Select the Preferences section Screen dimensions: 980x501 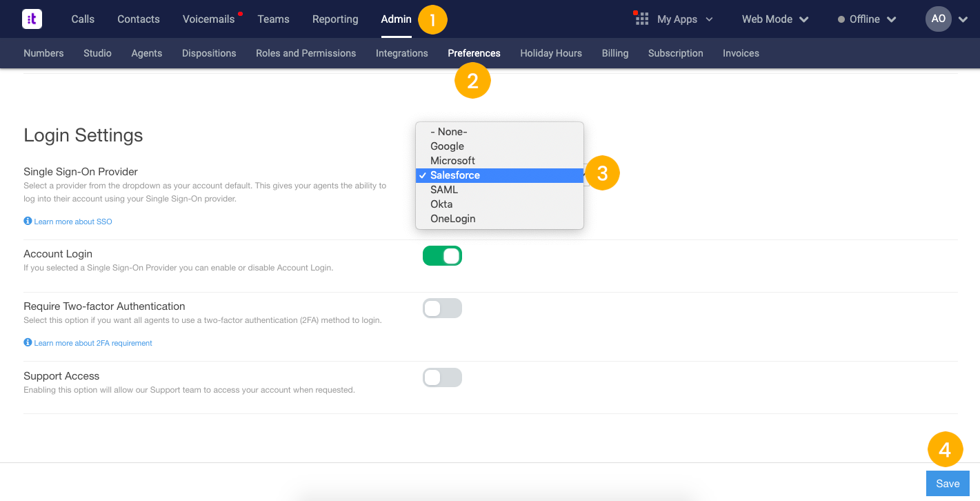pos(474,53)
